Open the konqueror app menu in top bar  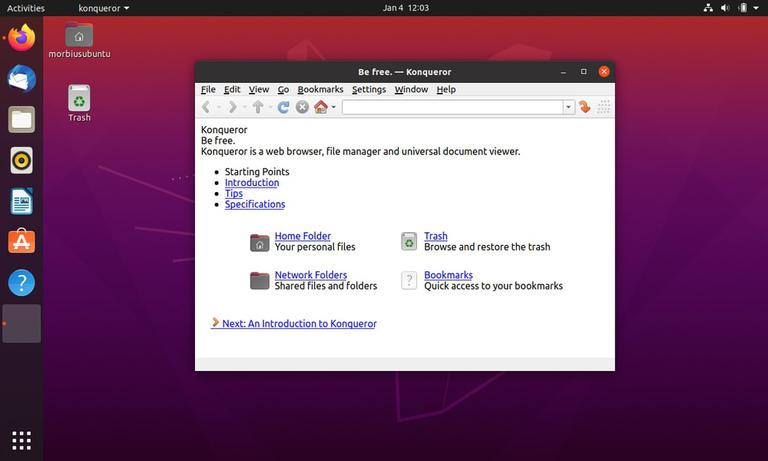(104, 8)
